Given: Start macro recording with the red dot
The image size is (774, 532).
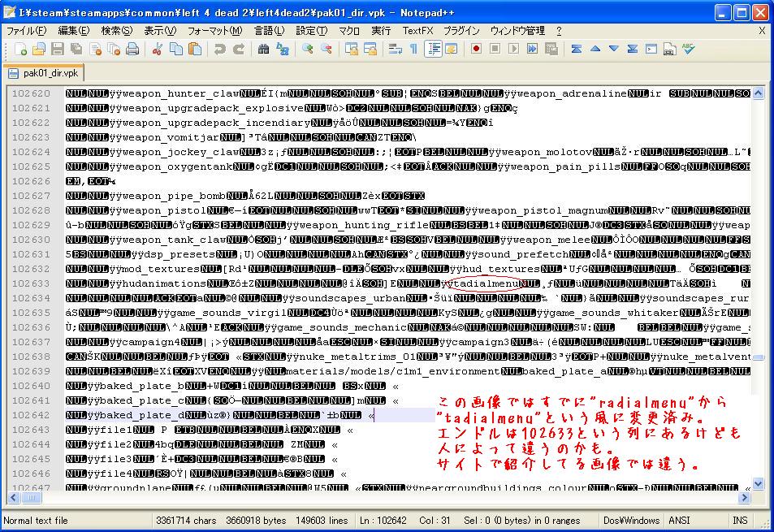Looking at the screenshot, I should coord(477,49).
